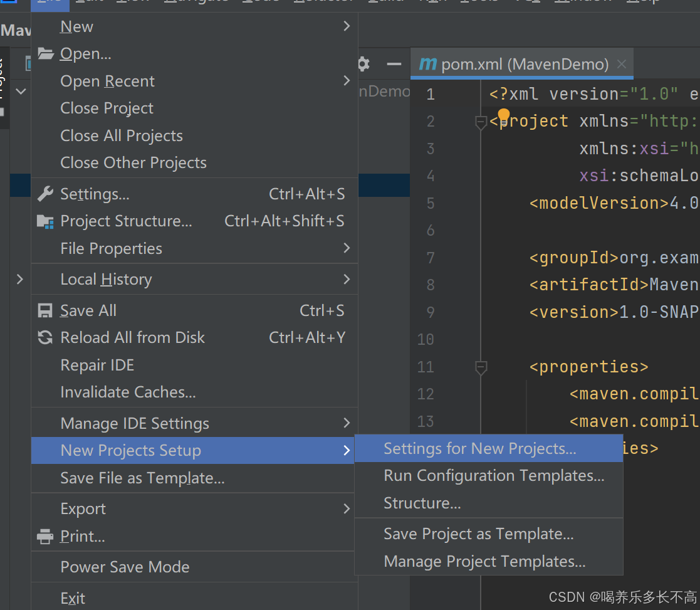700x610 pixels.
Task: Choose Save Project as Template...
Action: click(489, 534)
